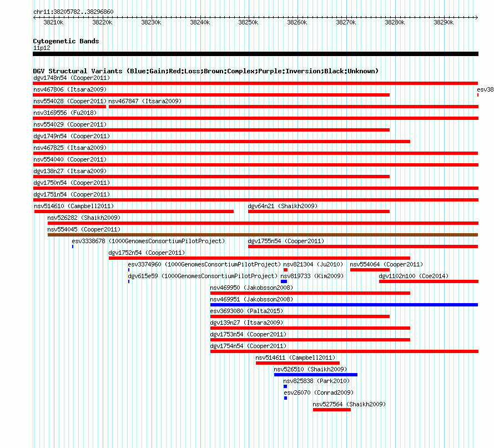Select the long blue nsv469951 gain bar

click(x=344, y=305)
